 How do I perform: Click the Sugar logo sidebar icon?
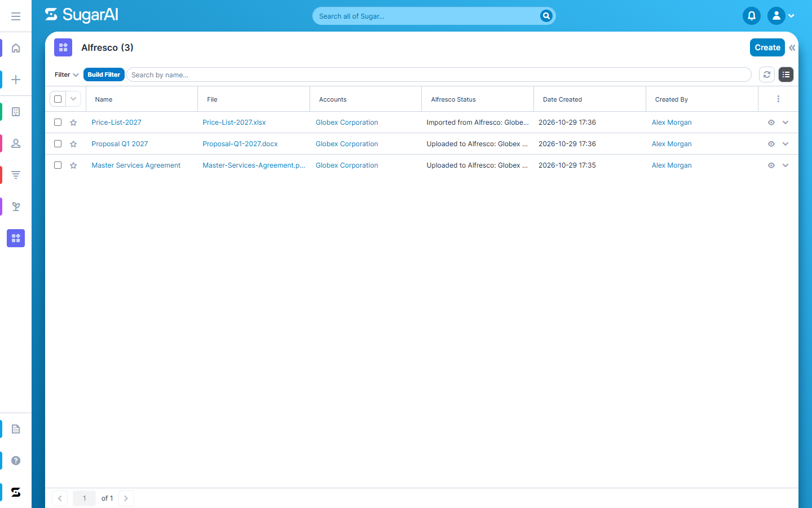click(16, 492)
